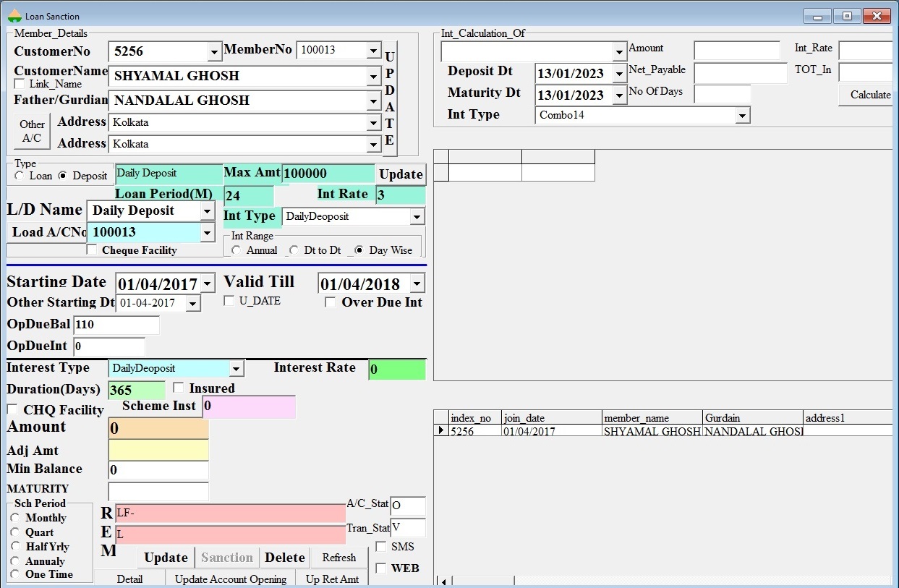Screen dimensions: 899x588
Task: Enable the Over Due Int checkbox
Action: (x=330, y=302)
